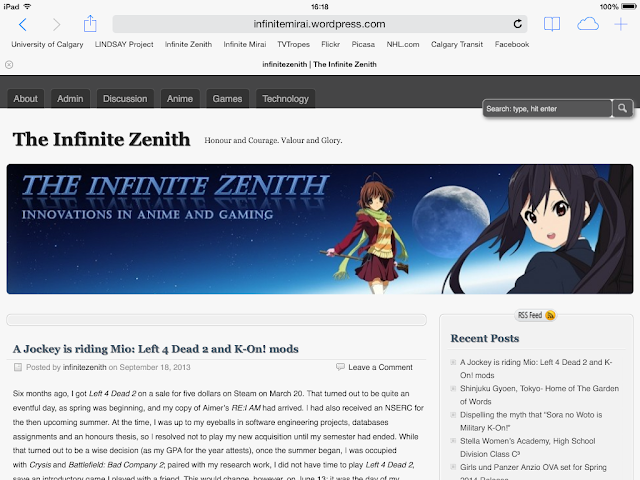Click The Infinite Zenith site title
The height and width of the screenshot is (480, 640).
(102, 140)
